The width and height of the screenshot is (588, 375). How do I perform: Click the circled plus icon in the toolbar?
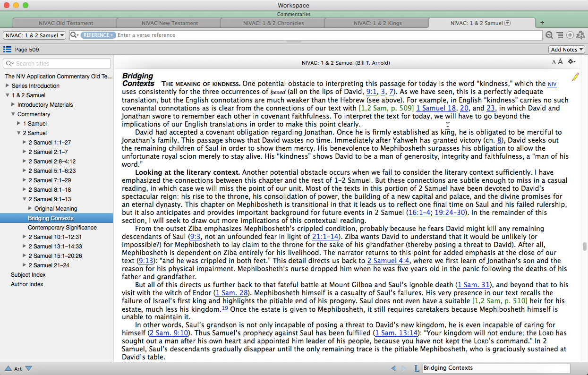point(570,35)
